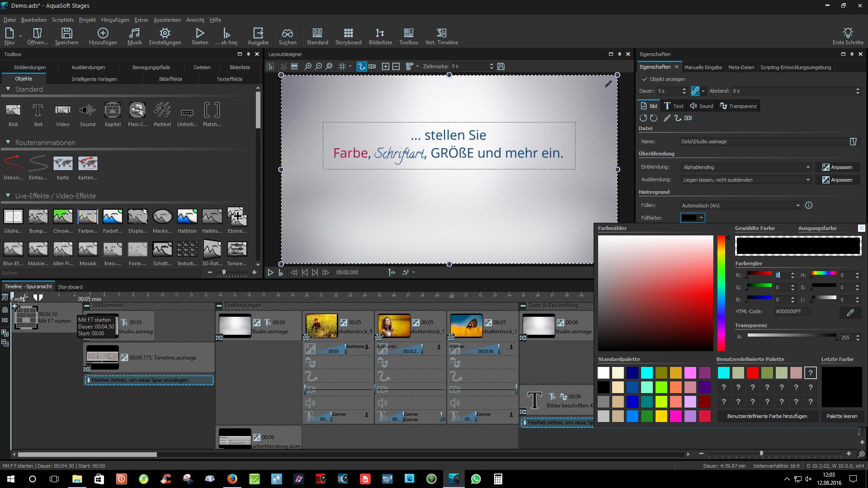Pick the cyan swatch in Standardpalette
The width and height of the screenshot is (868, 488).
(647, 373)
